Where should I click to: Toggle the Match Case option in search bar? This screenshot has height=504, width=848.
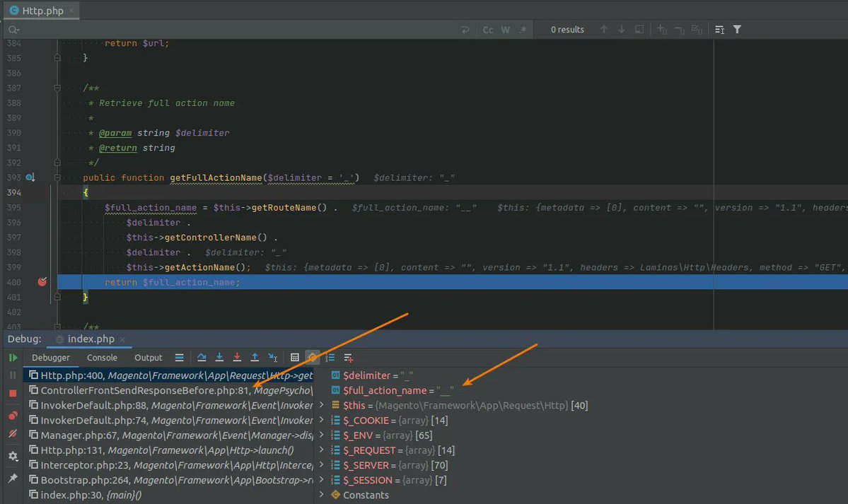point(487,29)
